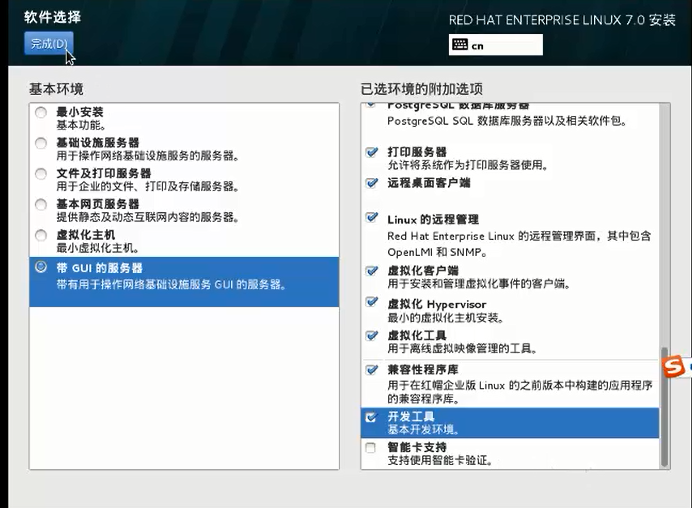
Task: Select the 带 GUI 的服务器 radio button
Action: 41,267
